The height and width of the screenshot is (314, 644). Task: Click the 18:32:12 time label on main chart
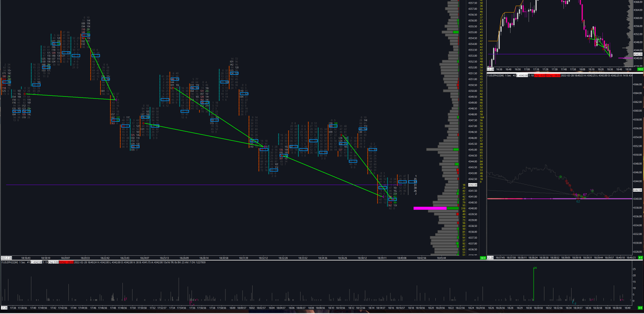262,258
